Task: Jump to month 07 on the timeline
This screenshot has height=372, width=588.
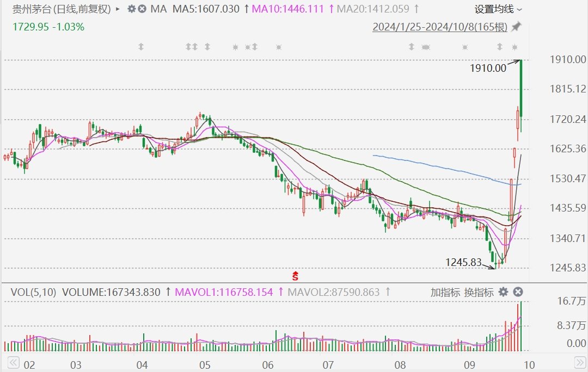Action: [328, 365]
